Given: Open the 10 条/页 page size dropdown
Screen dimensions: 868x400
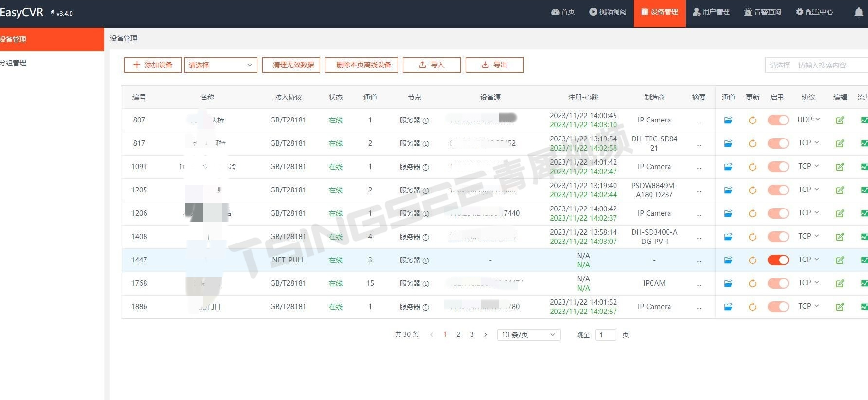Looking at the screenshot, I should tap(528, 335).
